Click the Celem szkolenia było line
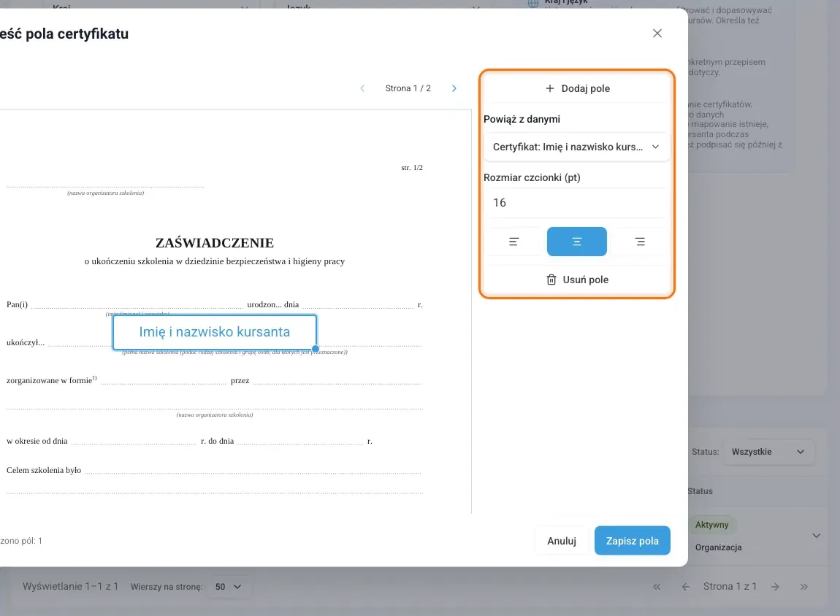Viewport: 840px width, 616px height. (x=214, y=471)
